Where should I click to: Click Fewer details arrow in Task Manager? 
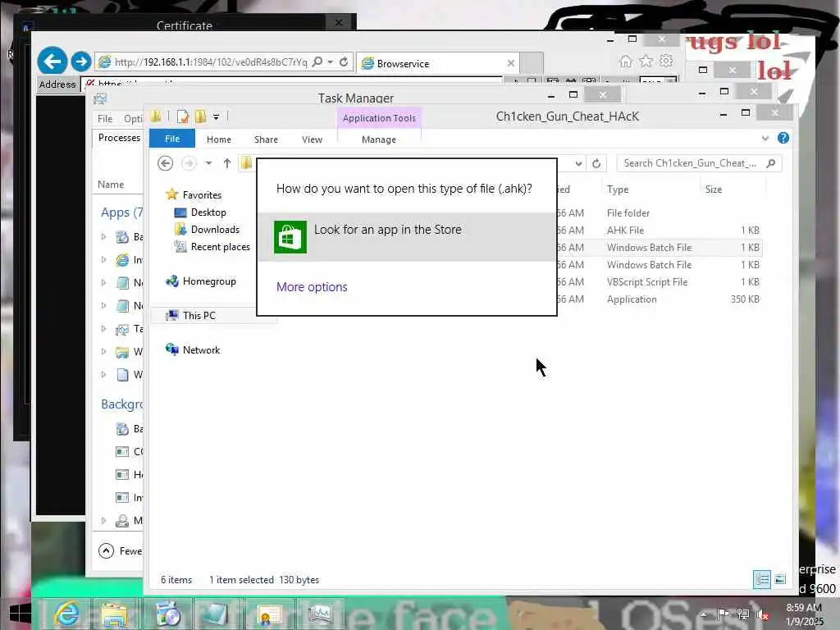point(106,550)
